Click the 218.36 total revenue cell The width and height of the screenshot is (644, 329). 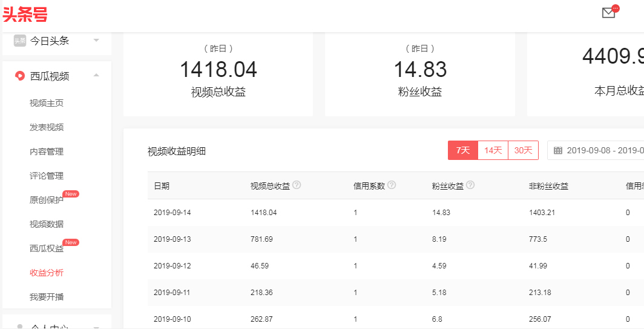(261, 293)
